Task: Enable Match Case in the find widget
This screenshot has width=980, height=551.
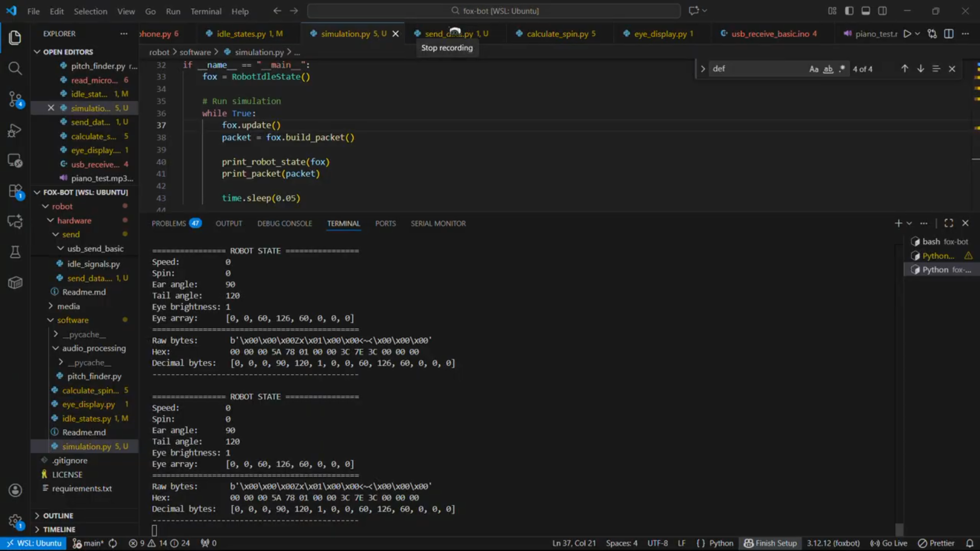Action: click(x=813, y=68)
